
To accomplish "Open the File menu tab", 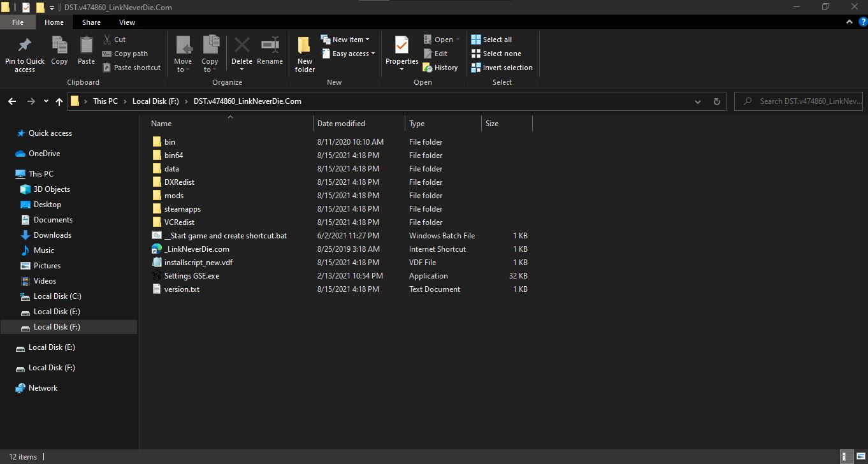I will pyautogui.click(x=18, y=22).
